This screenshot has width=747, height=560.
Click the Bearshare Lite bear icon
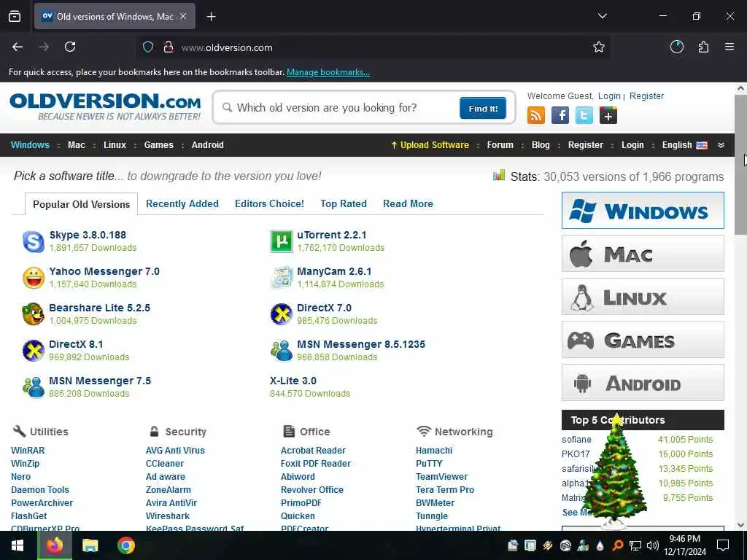[x=34, y=314]
